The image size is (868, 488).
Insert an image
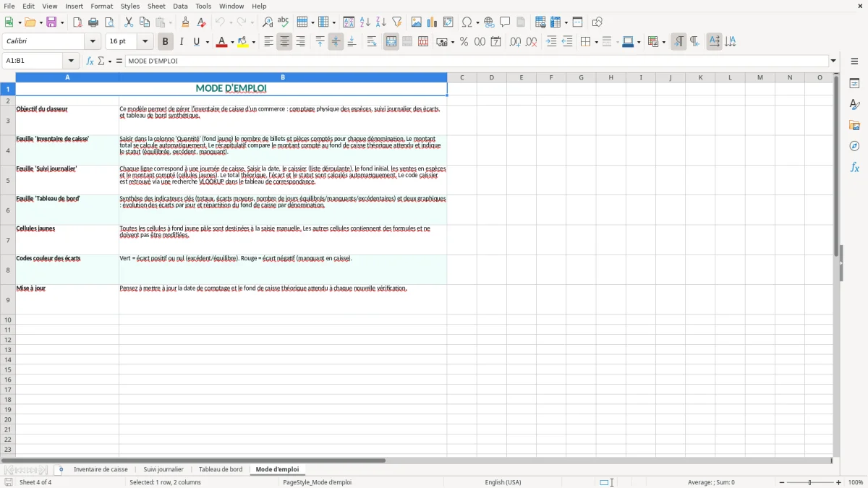click(417, 22)
